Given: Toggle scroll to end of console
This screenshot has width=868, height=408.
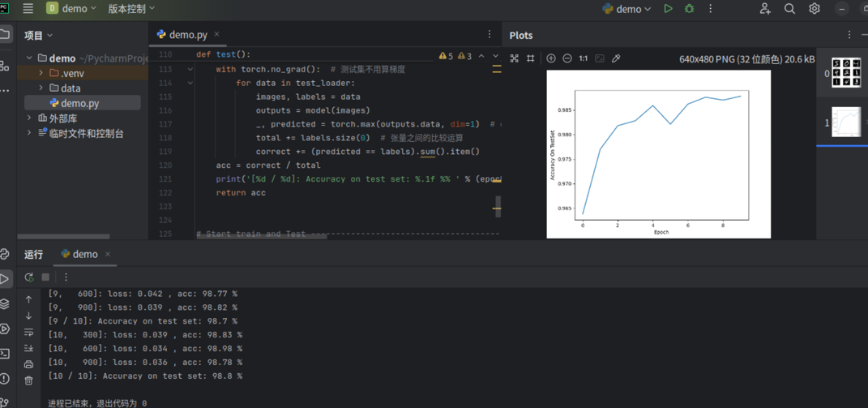Looking at the screenshot, I should tap(29, 348).
